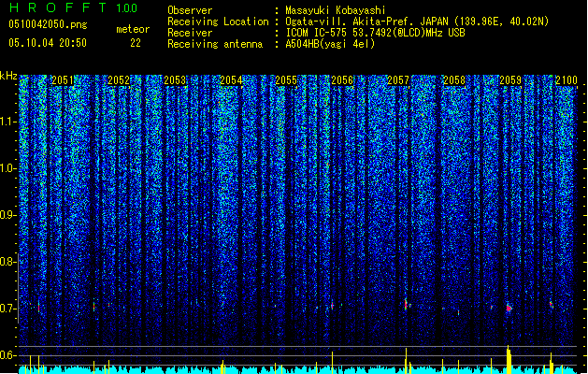This screenshot has width=588, height=374.
Task: Click the 2056 time marker
Action: pyautogui.click(x=342, y=80)
